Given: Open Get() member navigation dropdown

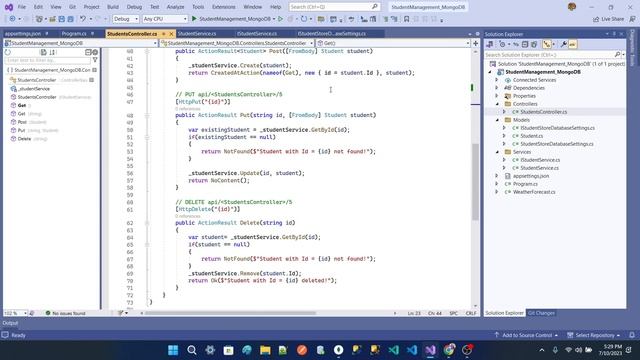Looking at the screenshot, I should [393, 43].
